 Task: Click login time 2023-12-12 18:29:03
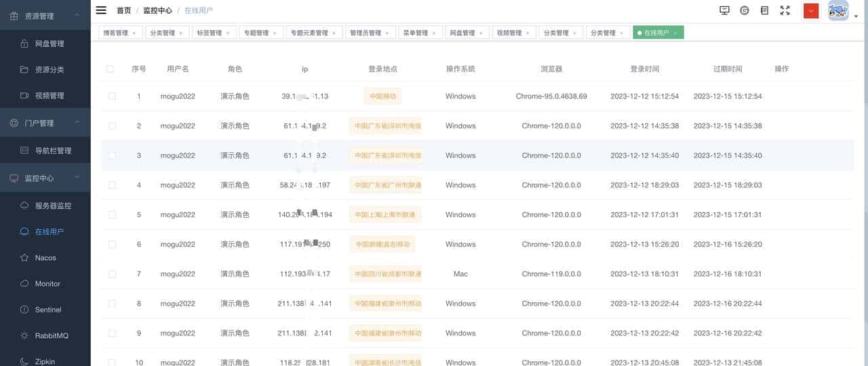pos(644,185)
